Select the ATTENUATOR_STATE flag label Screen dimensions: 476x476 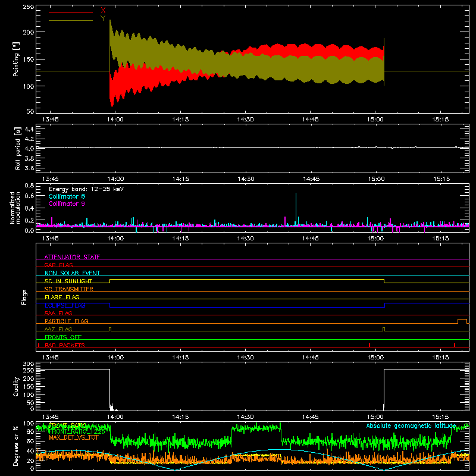point(72,257)
